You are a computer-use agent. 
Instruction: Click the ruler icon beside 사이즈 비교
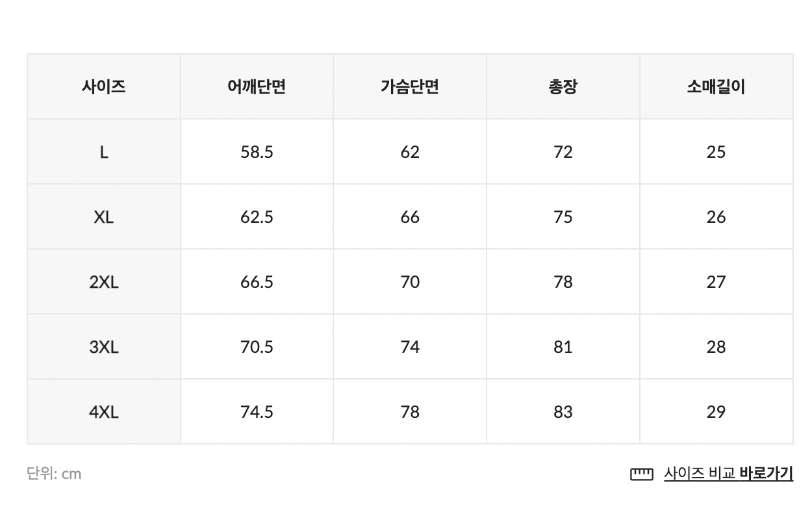click(x=641, y=474)
